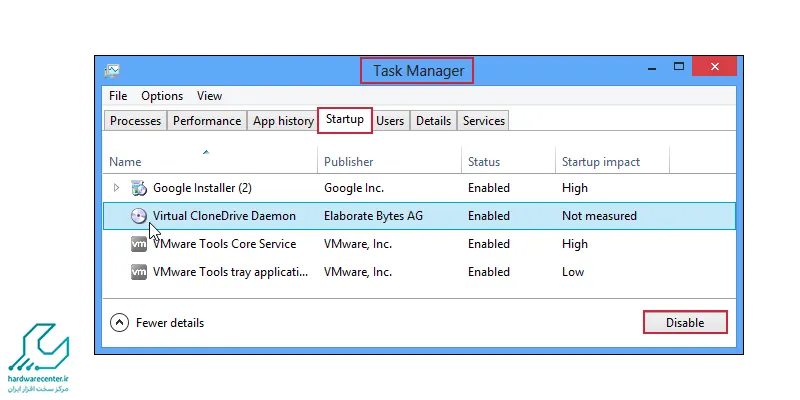Open the View menu
The width and height of the screenshot is (800, 400).
point(209,96)
